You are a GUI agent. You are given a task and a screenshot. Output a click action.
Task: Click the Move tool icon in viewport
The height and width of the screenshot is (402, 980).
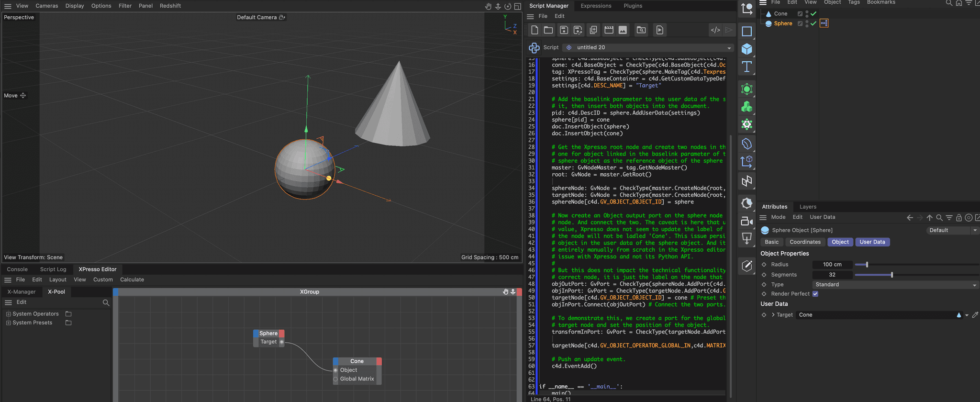23,96
